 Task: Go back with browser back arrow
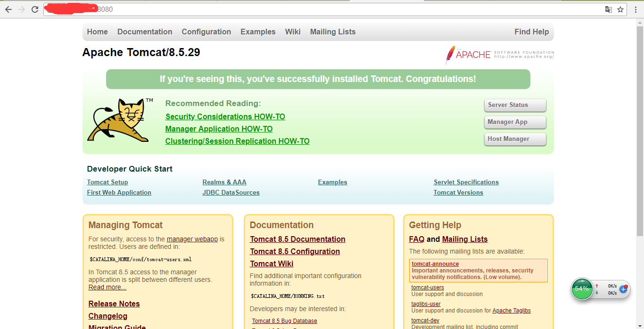[x=8, y=9]
